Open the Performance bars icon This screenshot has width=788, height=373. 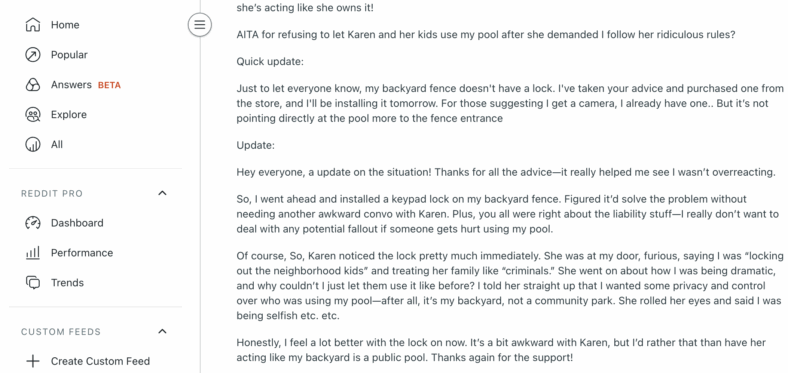[x=33, y=253]
